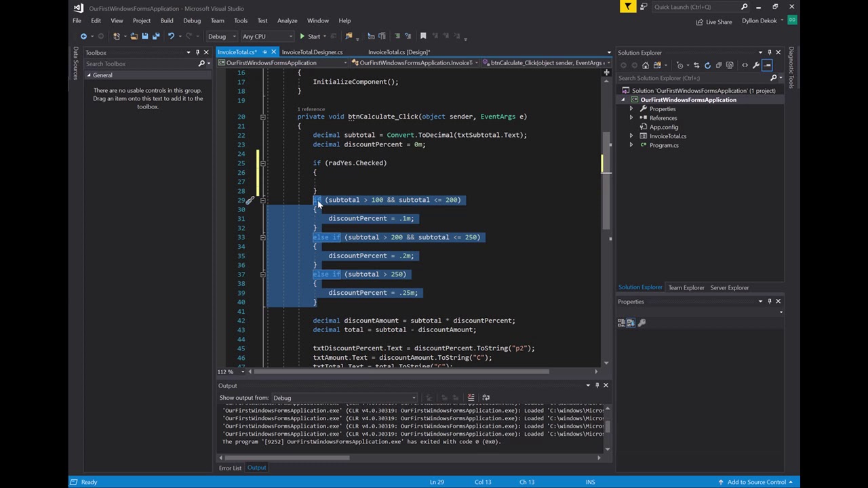Click Alphabetical sort icon in Properties panel

(x=631, y=323)
